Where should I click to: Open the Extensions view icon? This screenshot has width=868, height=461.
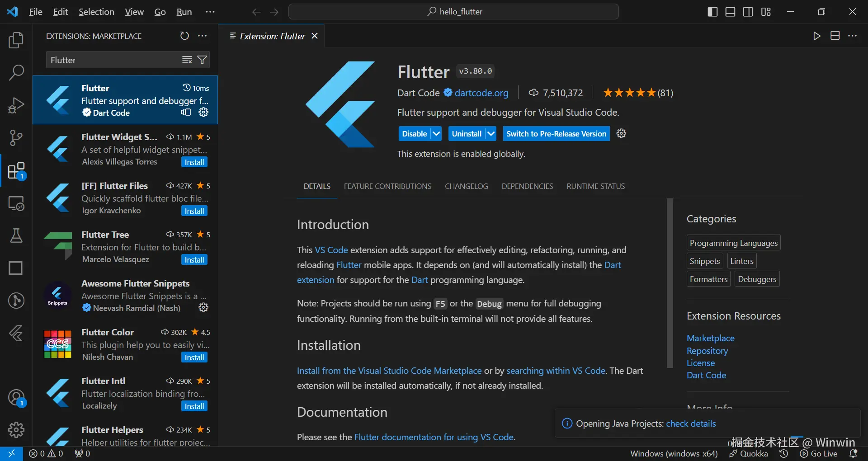[x=16, y=171]
